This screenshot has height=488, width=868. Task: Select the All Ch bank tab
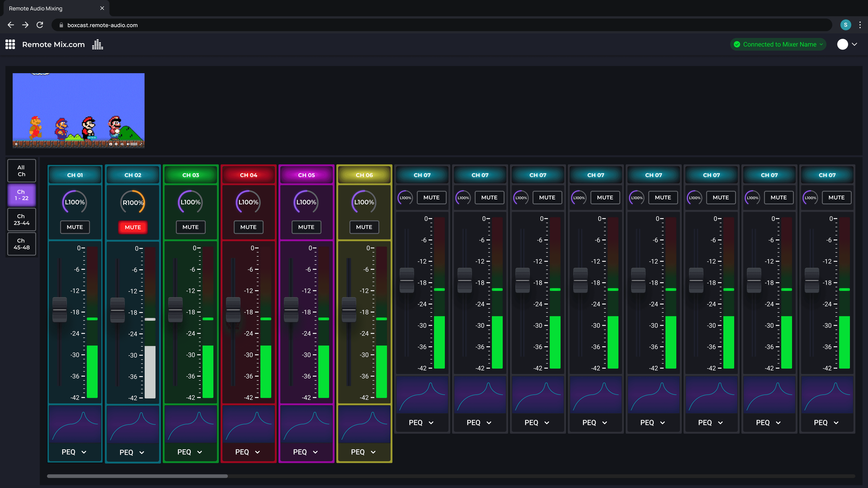tap(21, 171)
